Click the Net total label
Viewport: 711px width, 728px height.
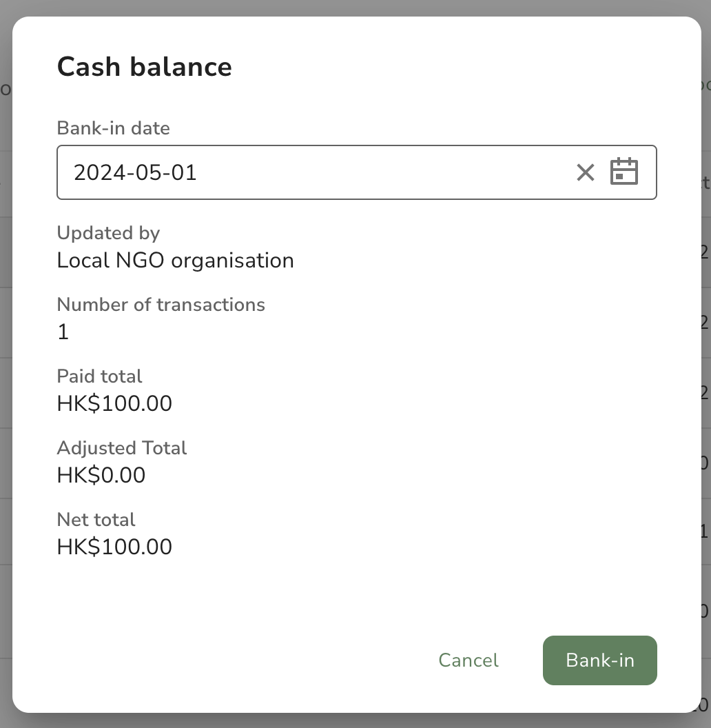coord(96,520)
